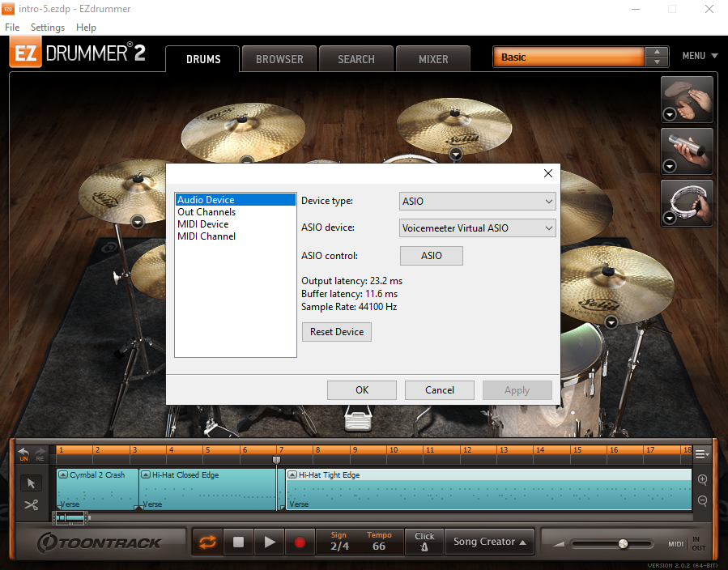The height and width of the screenshot is (570, 728).
Task: Open hand claps instrument dropdown arrow
Action: pyautogui.click(x=670, y=113)
